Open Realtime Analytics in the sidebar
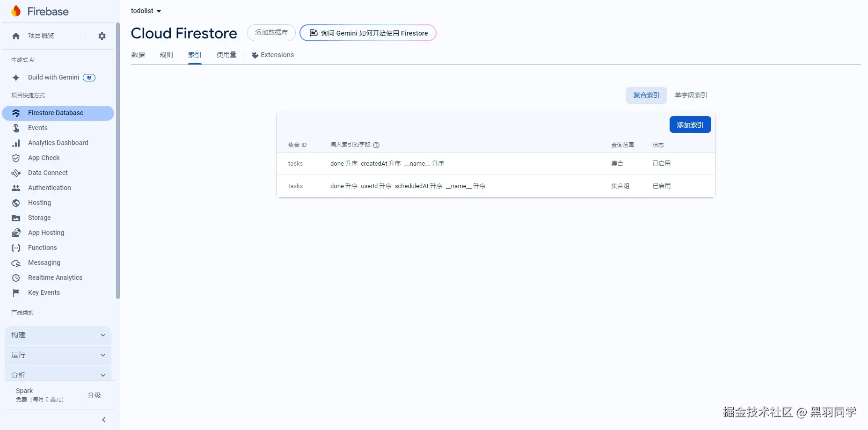The height and width of the screenshot is (430, 868). 58,278
